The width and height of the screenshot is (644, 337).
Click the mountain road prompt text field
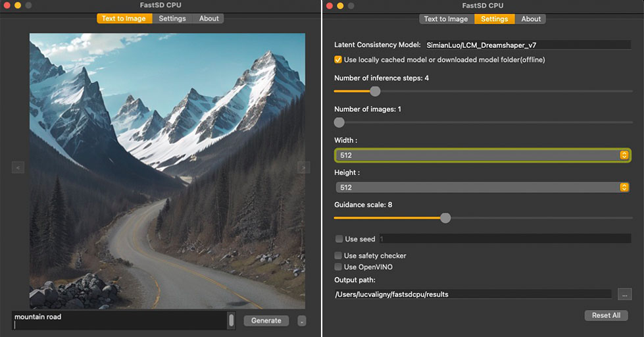(x=118, y=321)
